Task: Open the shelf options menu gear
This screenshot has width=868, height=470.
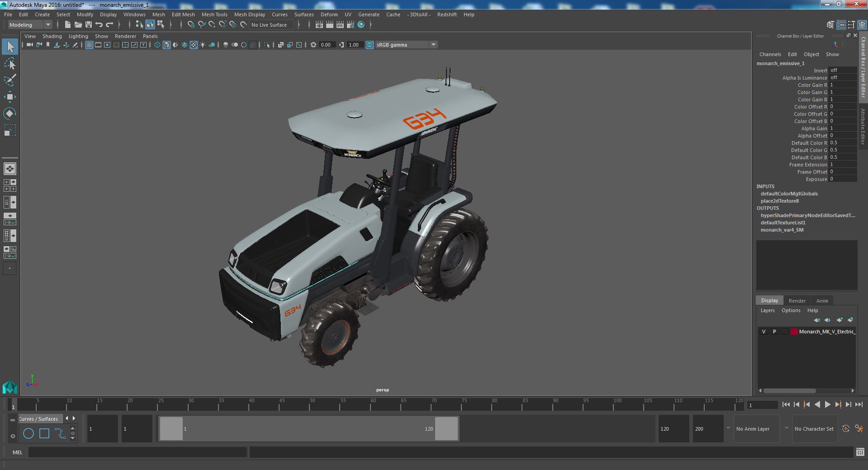Action: pos(13,436)
